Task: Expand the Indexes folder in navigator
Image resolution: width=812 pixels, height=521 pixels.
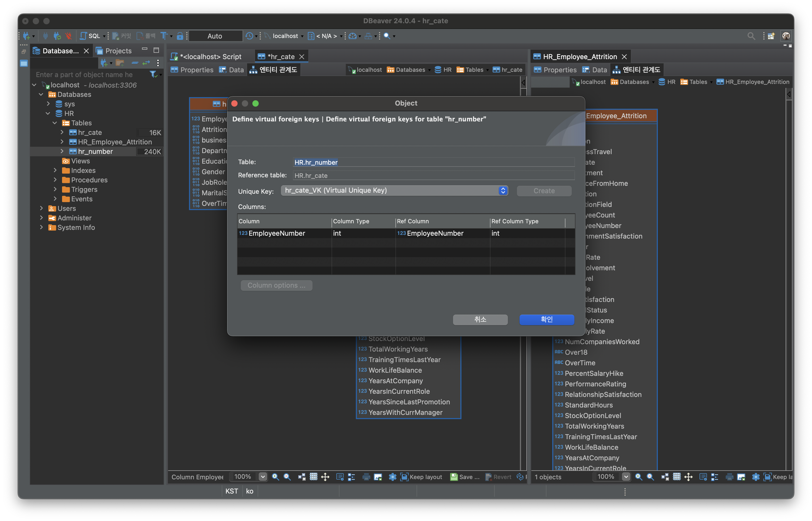Action: [55, 170]
